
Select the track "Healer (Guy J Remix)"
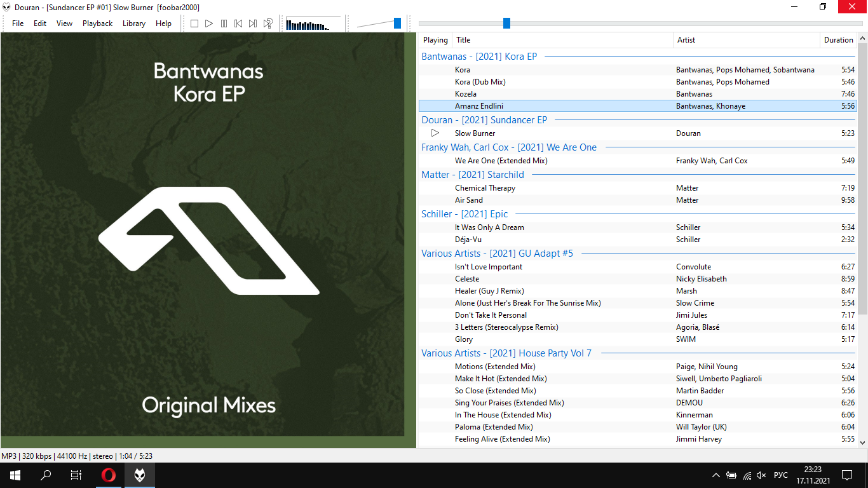point(638,291)
